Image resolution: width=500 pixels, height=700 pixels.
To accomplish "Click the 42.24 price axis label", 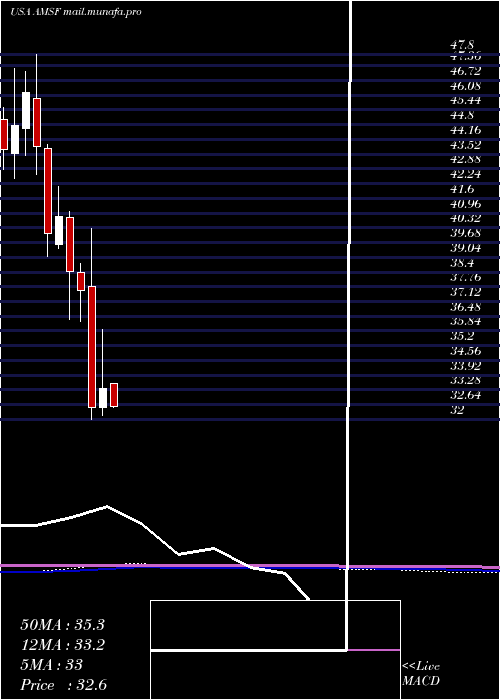I will pos(466,174).
